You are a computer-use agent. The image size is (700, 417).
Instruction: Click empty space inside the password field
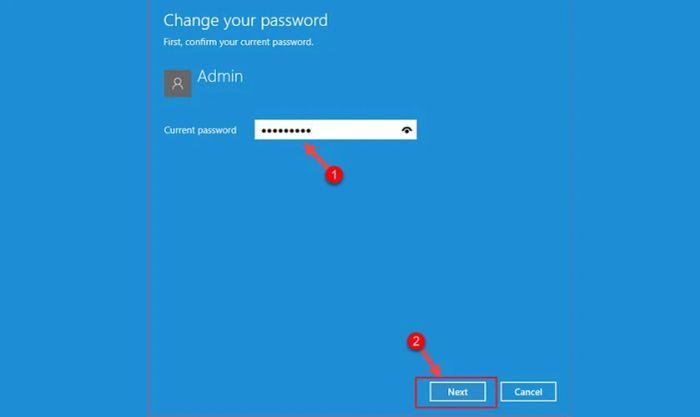[x=357, y=130]
